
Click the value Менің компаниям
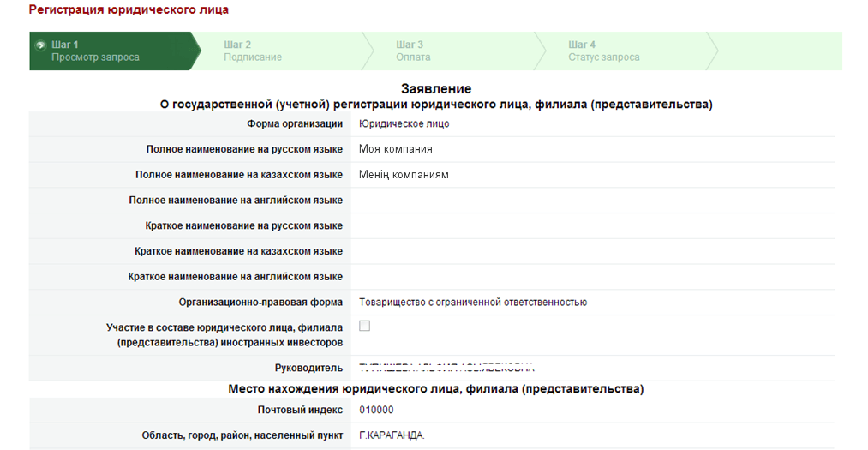404,175
